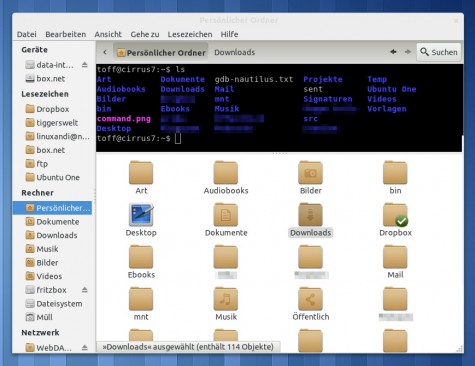Eject the WebDA network mount
The image size is (475, 366).
click(x=85, y=348)
